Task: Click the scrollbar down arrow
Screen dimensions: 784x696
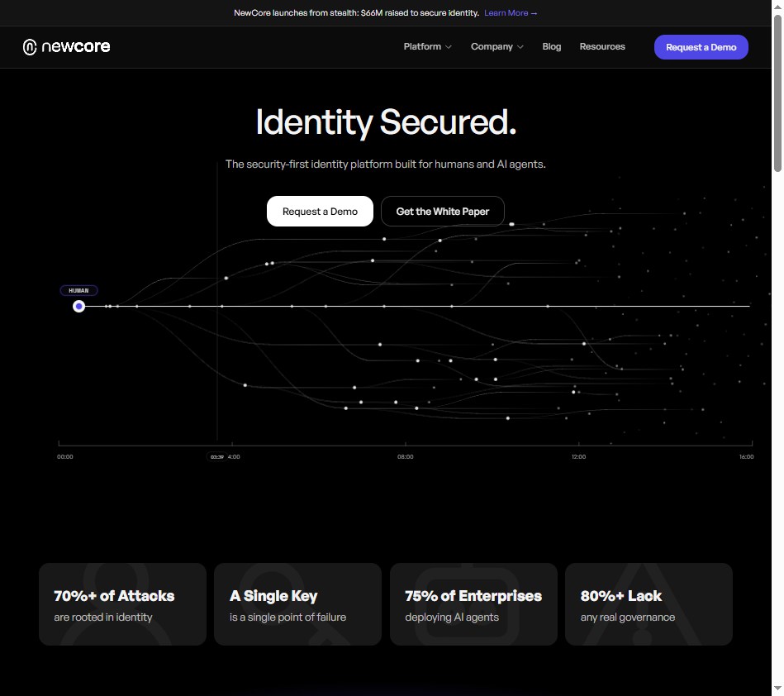Action: coord(777,689)
